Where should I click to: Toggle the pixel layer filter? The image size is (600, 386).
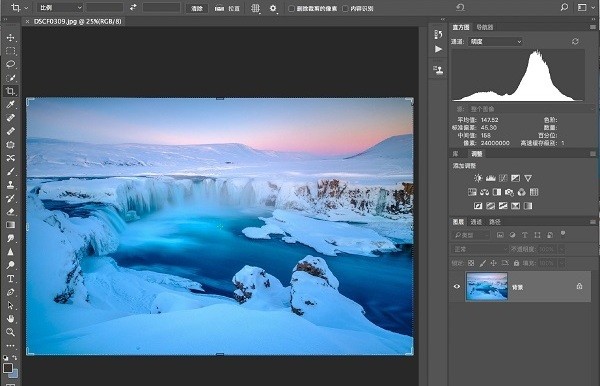[500, 235]
